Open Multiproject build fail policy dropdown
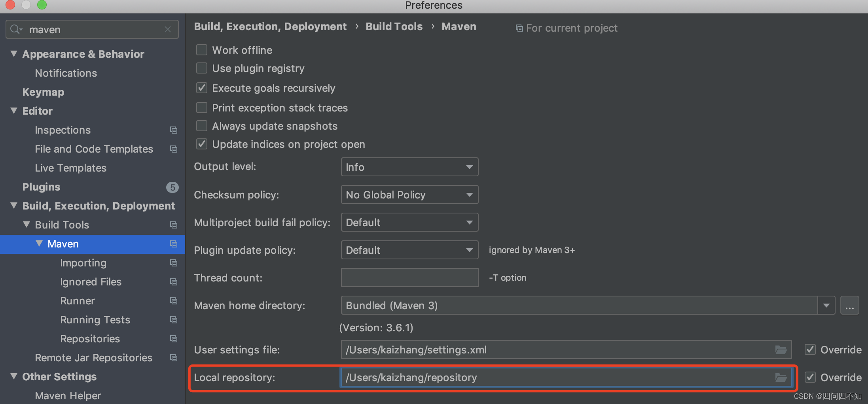The width and height of the screenshot is (868, 404). (409, 222)
